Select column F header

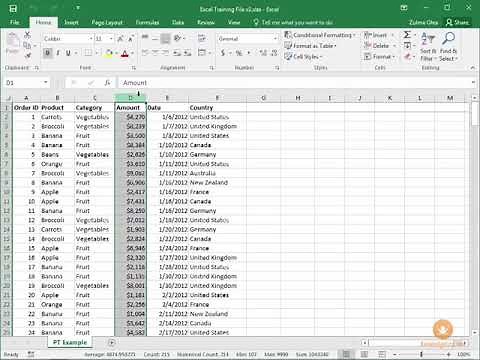click(x=217, y=98)
